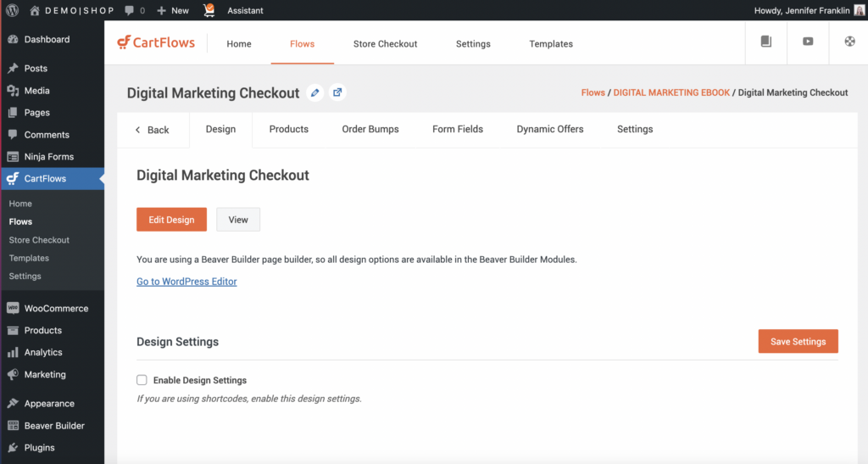Click the Ninja Forms sidebar icon

(x=13, y=157)
